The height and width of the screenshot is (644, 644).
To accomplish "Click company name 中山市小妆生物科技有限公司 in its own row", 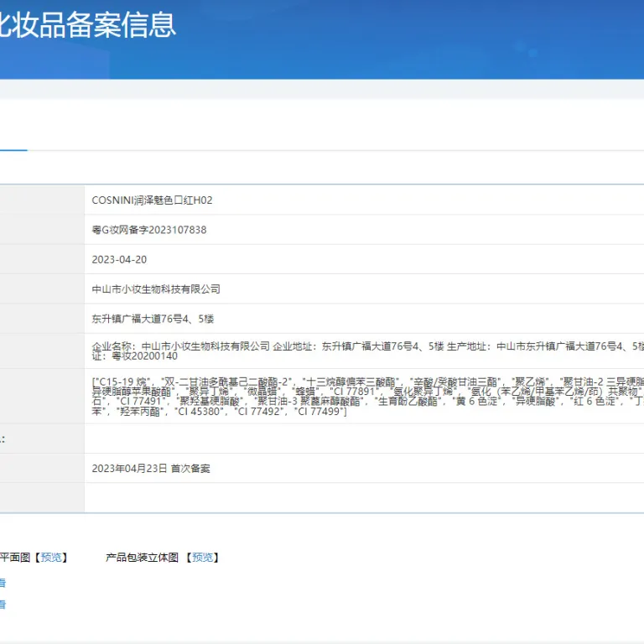I will [156, 289].
